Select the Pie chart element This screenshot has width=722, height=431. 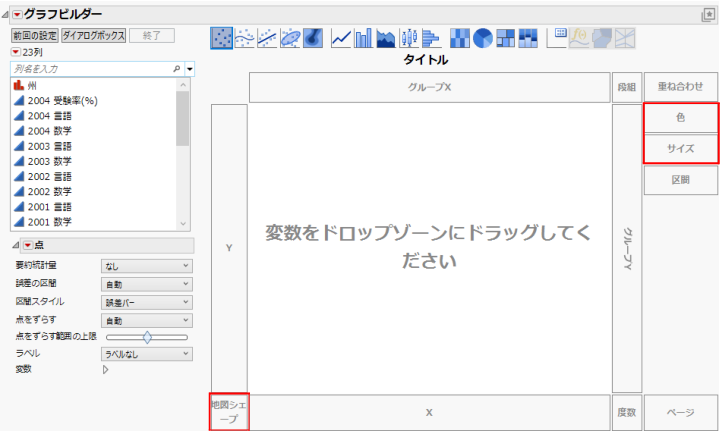coord(483,38)
